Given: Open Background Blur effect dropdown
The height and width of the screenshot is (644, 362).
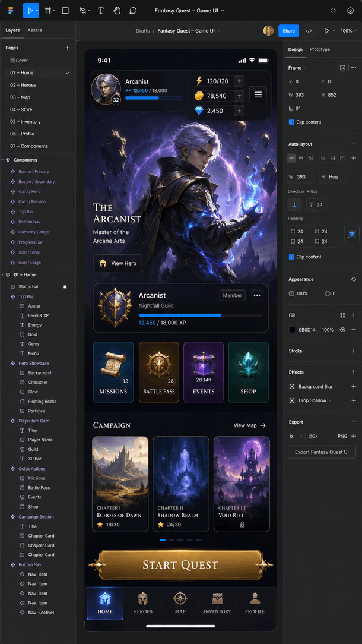Looking at the screenshot, I should pos(336,387).
